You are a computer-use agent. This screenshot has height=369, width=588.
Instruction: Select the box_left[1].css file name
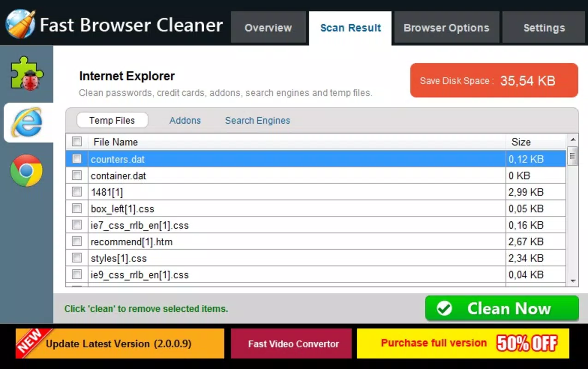click(122, 209)
